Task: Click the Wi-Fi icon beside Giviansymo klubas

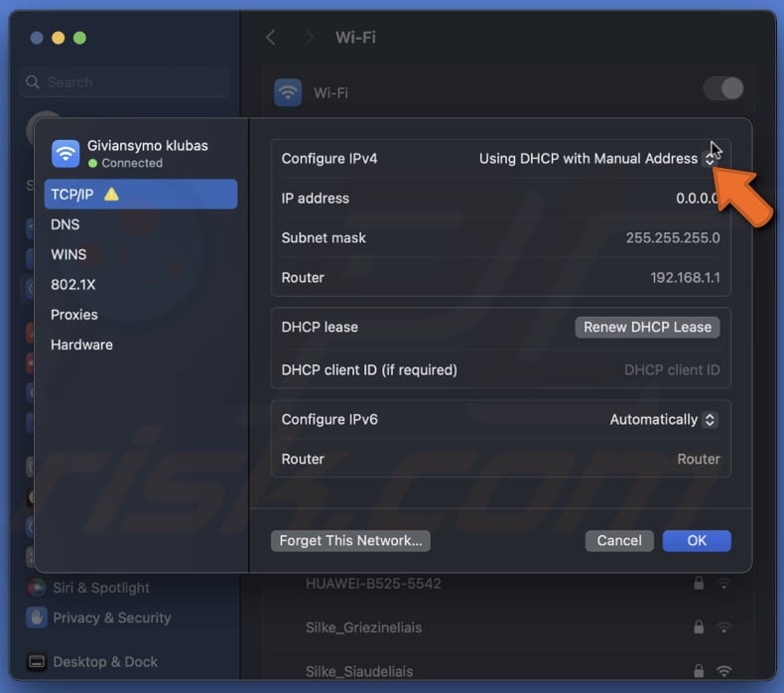Action: 65,154
